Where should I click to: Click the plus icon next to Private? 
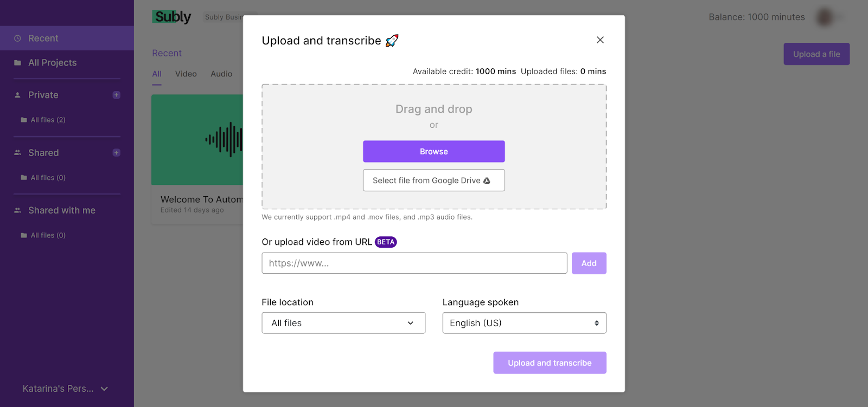[x=116, y=95]
